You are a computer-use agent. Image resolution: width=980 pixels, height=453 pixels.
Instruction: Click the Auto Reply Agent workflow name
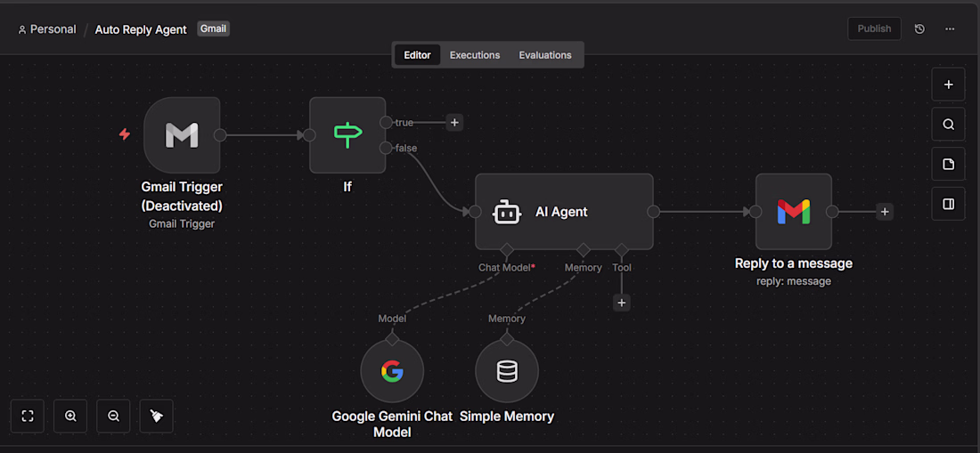(x=141, y=29)
